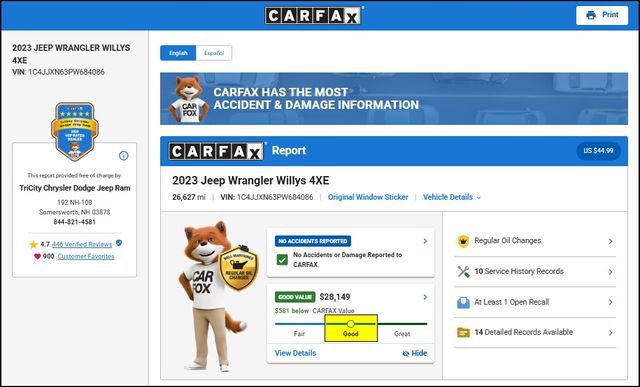Viewport: 640px width, 387px height.
Task: Open Regular Oil Changes row arrow
Action: tap(611, 242)
